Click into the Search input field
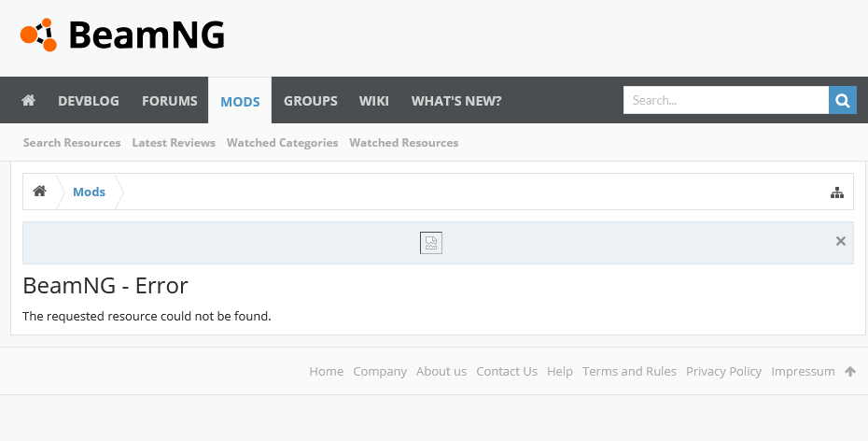This screenshot has height=441, width=868. [726, 100]
